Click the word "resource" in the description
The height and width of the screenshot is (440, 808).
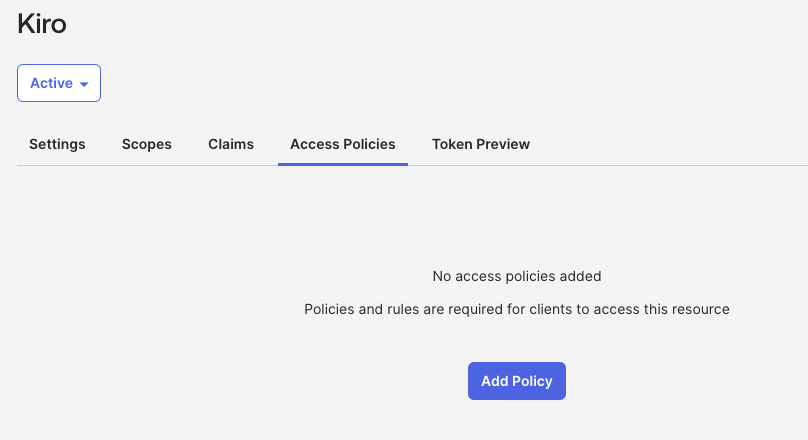(x=700, y=310)
